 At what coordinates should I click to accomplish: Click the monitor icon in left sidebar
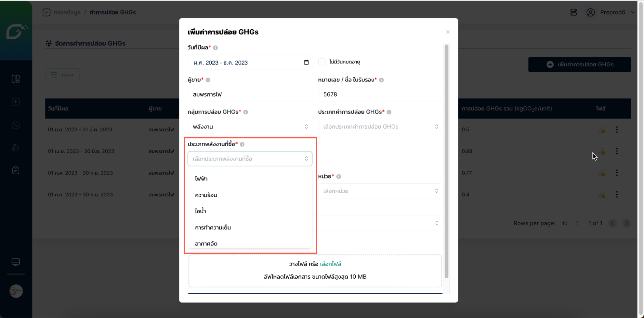(15, 262)
